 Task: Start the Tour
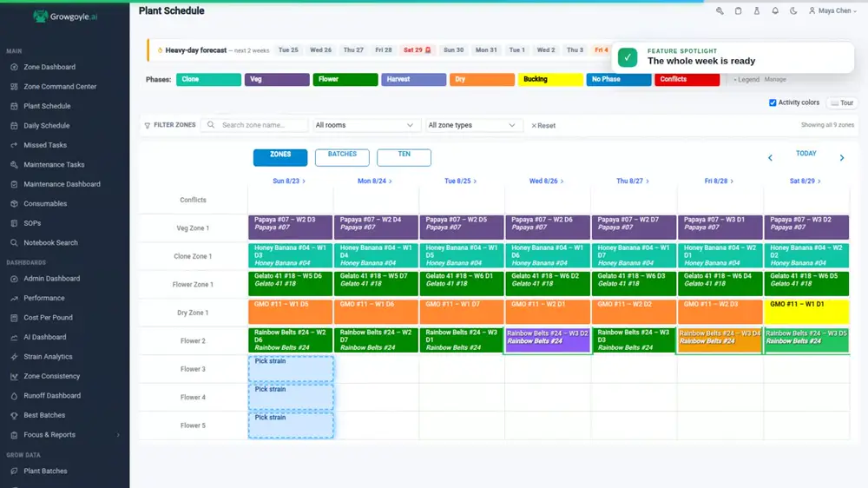[841, 103]
